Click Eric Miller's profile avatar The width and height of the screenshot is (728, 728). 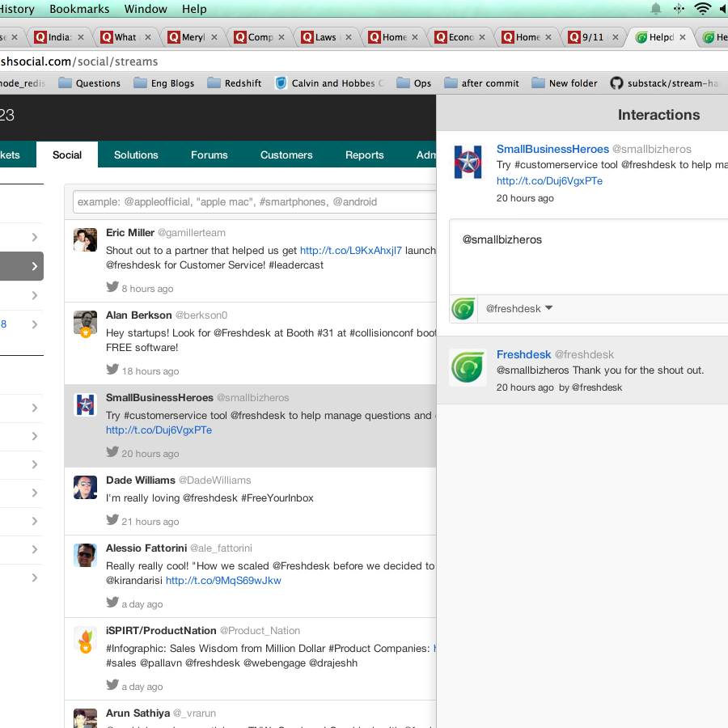click(x=86, y=240)
